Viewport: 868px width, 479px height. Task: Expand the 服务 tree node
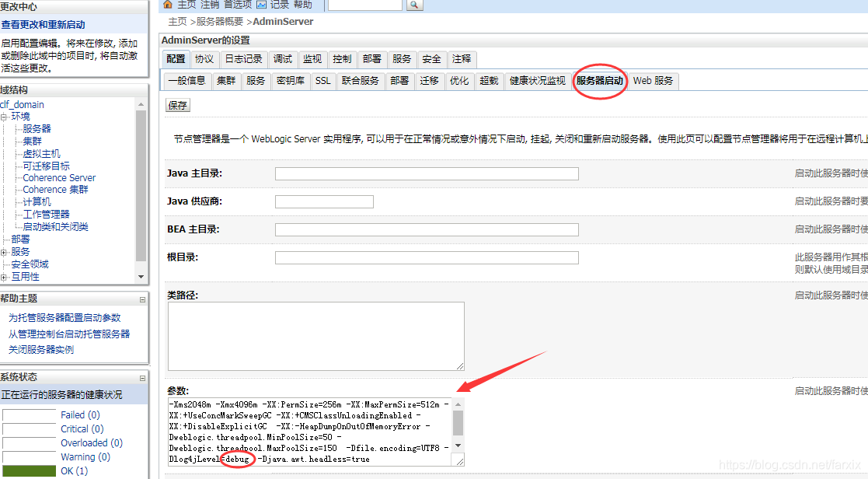point(4,252)
